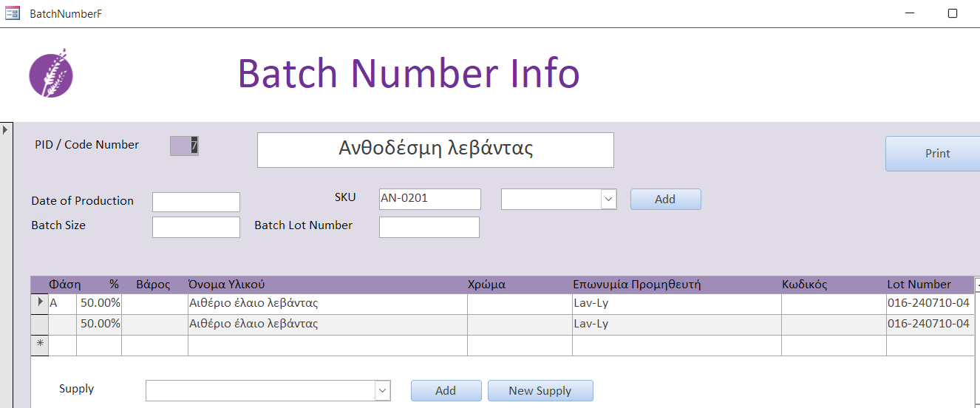
Task: Click the SKU field showing AN-0201
Action: pos(429,199)
